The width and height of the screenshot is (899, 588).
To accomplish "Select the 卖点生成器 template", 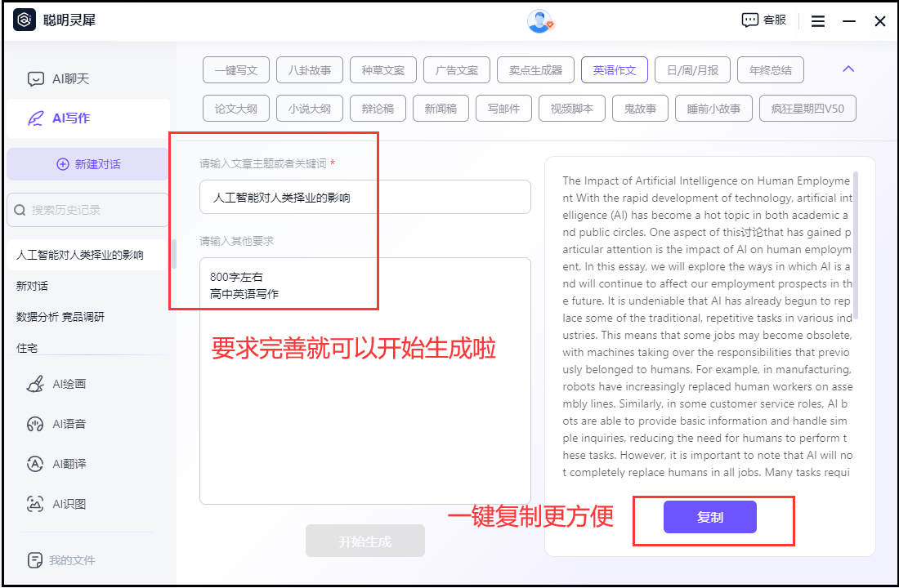I will (535, 70).
